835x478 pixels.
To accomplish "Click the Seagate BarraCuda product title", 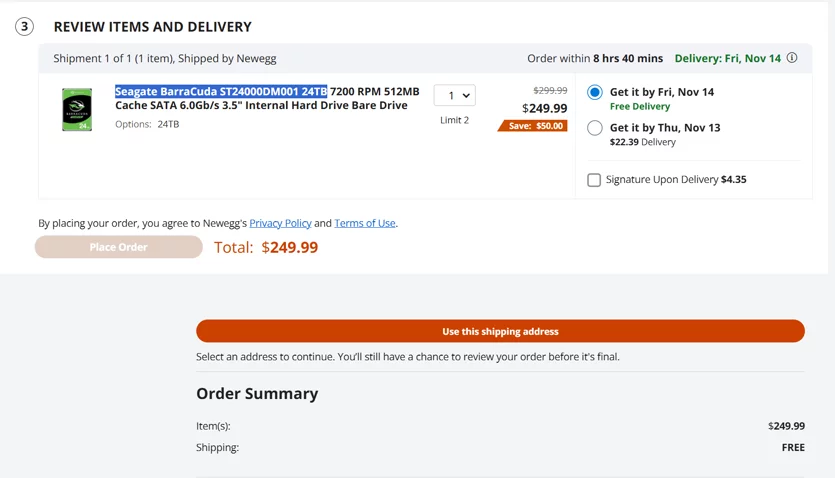I will (267, 98).
